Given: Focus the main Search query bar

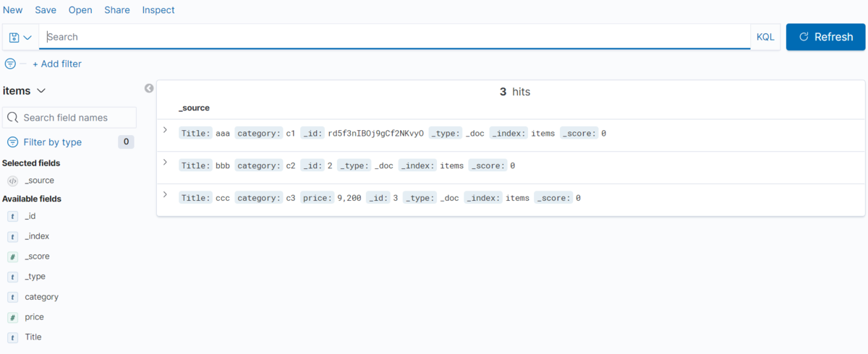Looking at the screenshot, I should click(x=395, y=37).
